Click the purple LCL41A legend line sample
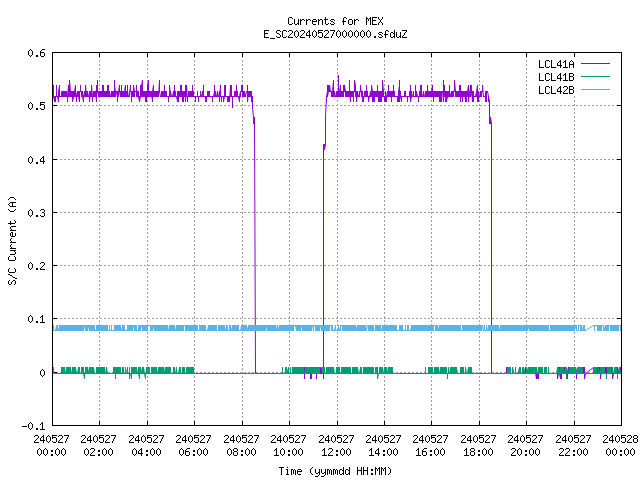 pyautogui.click(x=595, y=64)
